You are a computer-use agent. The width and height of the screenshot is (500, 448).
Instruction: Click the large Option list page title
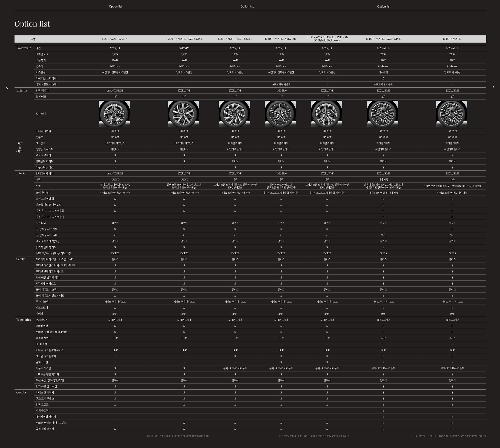(x=32, y=24)
